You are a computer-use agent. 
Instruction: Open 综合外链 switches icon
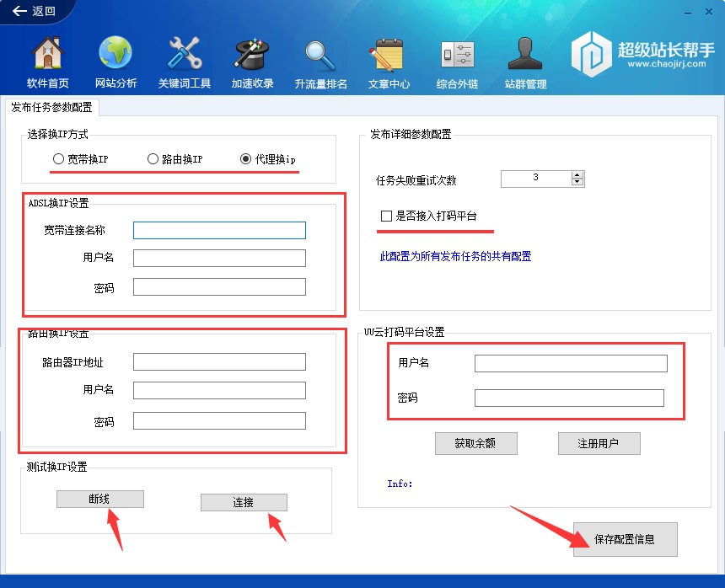[457, 55]
